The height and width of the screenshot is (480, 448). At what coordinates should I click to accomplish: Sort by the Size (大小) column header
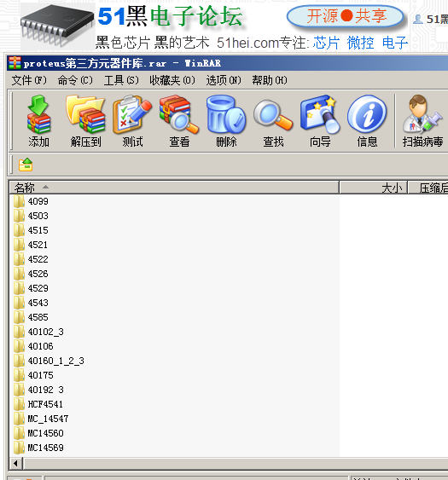(x=373, y=188)
